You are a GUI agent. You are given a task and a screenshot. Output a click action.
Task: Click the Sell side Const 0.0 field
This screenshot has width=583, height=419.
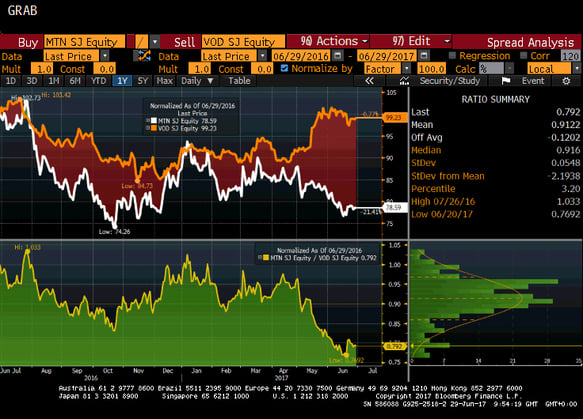262,69
